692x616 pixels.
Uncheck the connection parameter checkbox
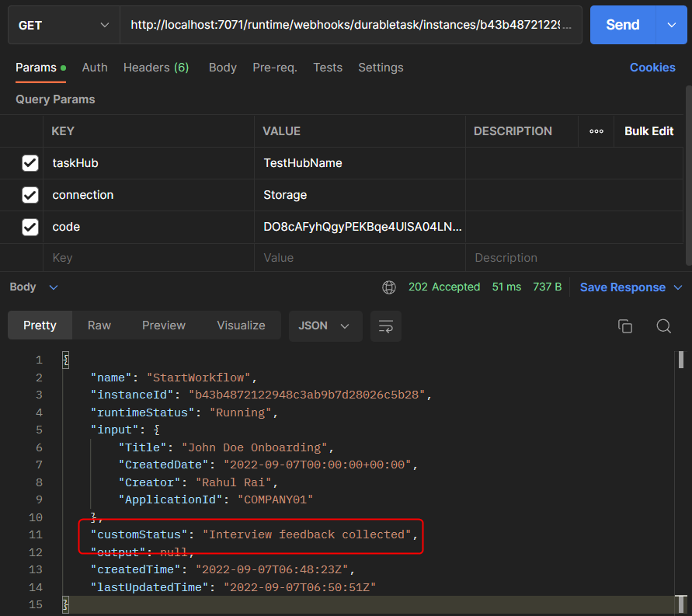[30, 195]
